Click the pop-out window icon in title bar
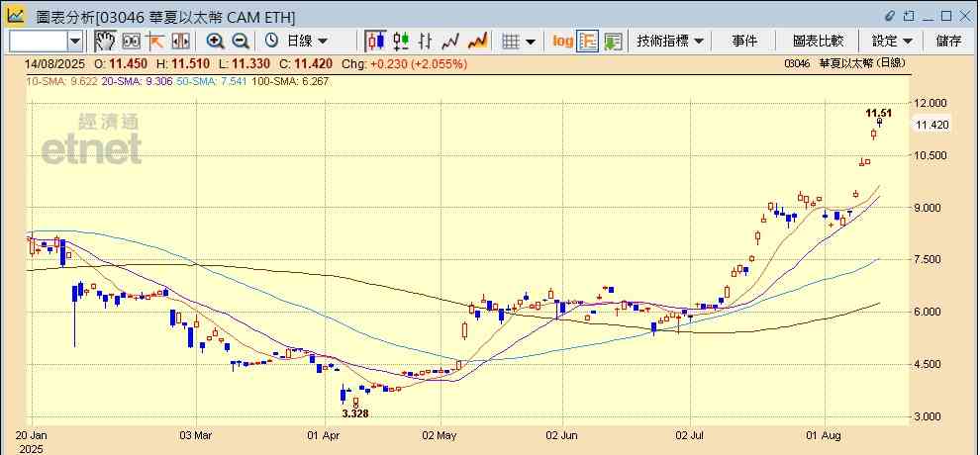This screenshot has height=455, width=980. point(910,16)
